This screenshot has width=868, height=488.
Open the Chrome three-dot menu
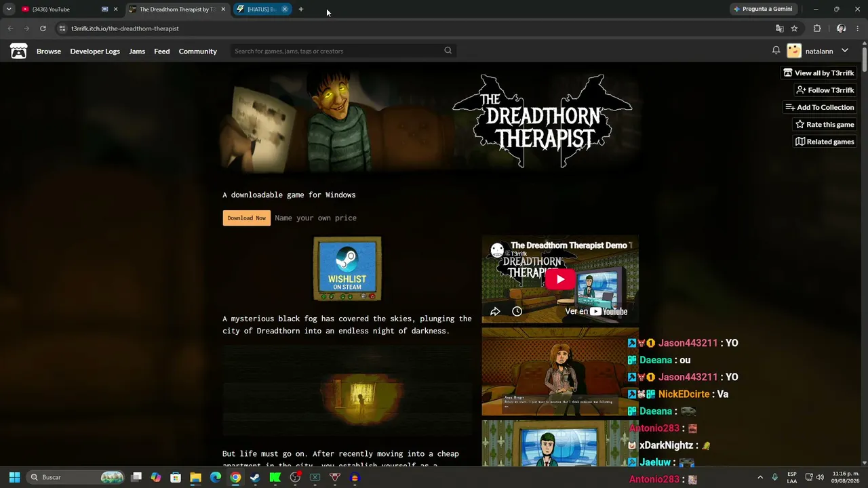[x=858, y=28]
